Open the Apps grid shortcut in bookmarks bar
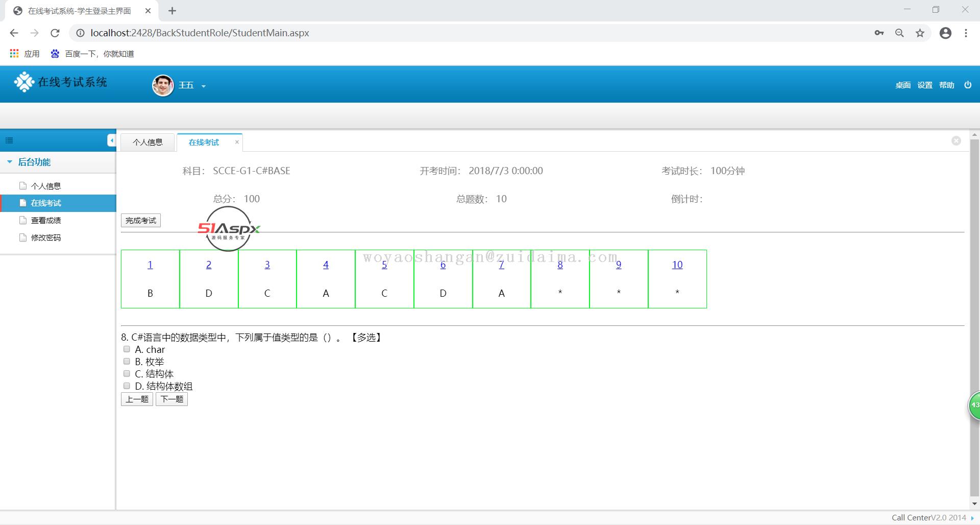Viewport: 980px width, 525px height. (24, 54)
